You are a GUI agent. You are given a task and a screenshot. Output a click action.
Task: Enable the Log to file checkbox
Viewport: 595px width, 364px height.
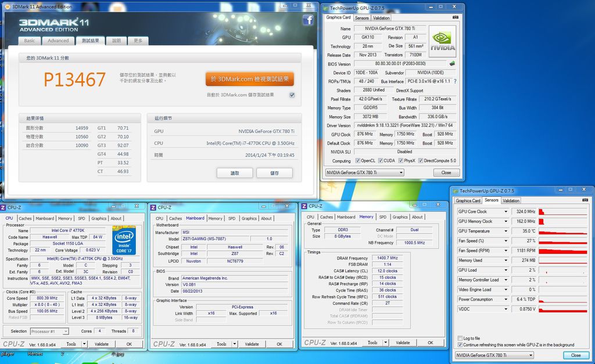click(460, 338)
